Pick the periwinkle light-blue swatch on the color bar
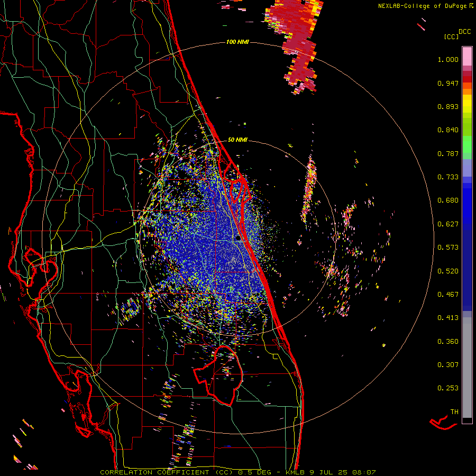 pyautogui.click(x=467, y=168)
